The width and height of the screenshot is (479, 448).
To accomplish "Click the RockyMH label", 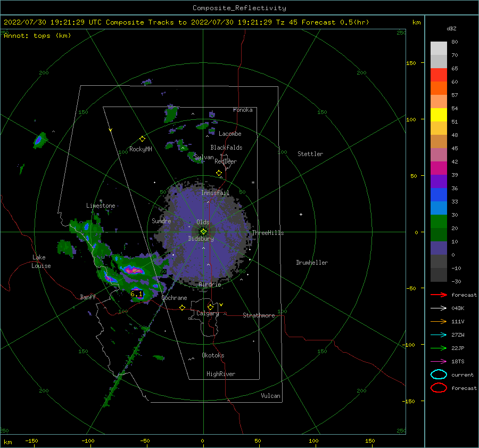I will (x=141, y=149).
